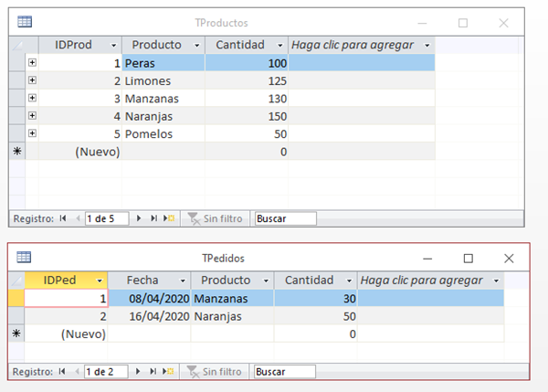Screen dimensions: 548x392
Task: Create new blank record in TProductos navigator
Action: (x=169, y=218)
